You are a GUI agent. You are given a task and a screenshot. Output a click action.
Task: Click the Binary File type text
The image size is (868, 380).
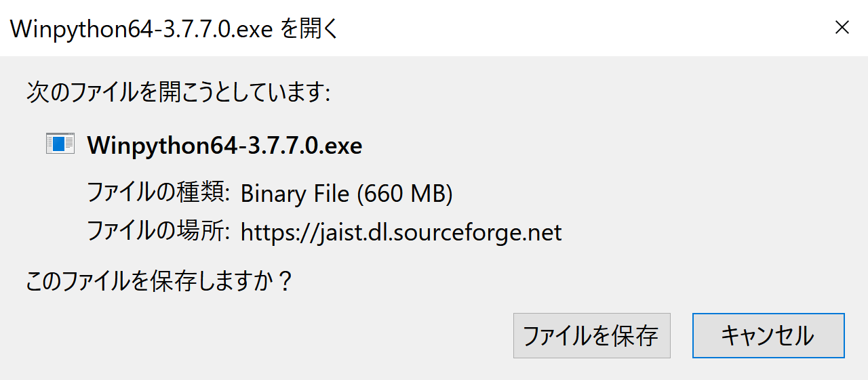point(295,194)
